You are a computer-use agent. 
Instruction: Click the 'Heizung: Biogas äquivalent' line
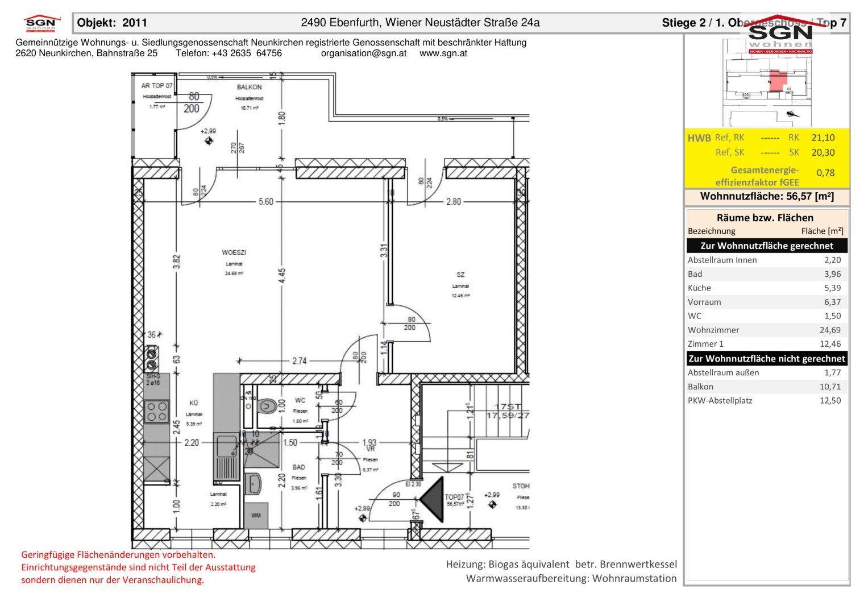[x=561, y=565]
